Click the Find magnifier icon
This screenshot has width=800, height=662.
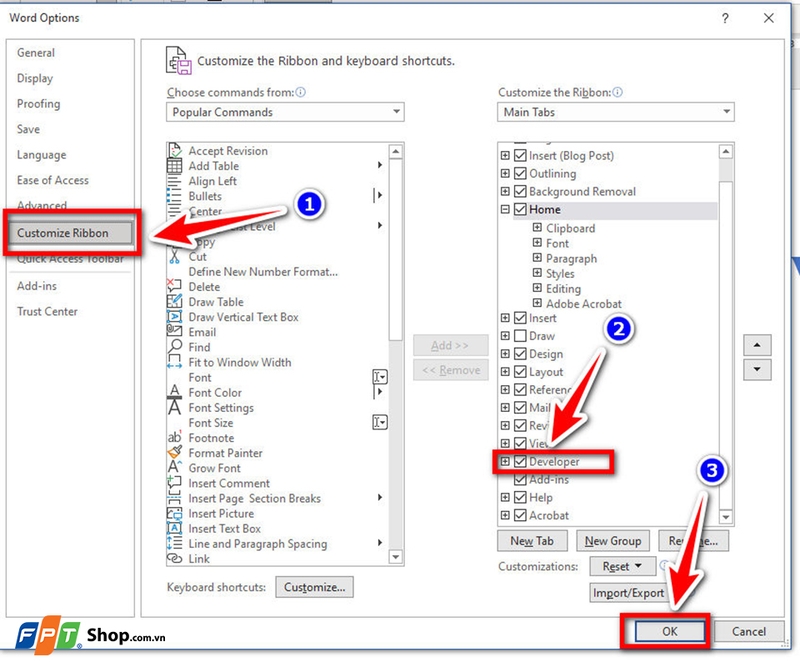(x=174, y=347)
